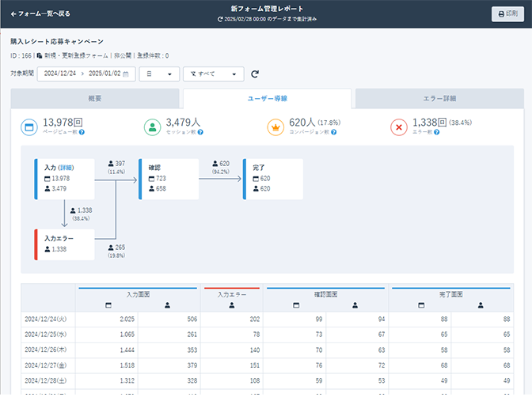The width and height of the screenshot is (532, 397).
Task: Open help icon beside ページビュー数
Action: click(82, 132)
